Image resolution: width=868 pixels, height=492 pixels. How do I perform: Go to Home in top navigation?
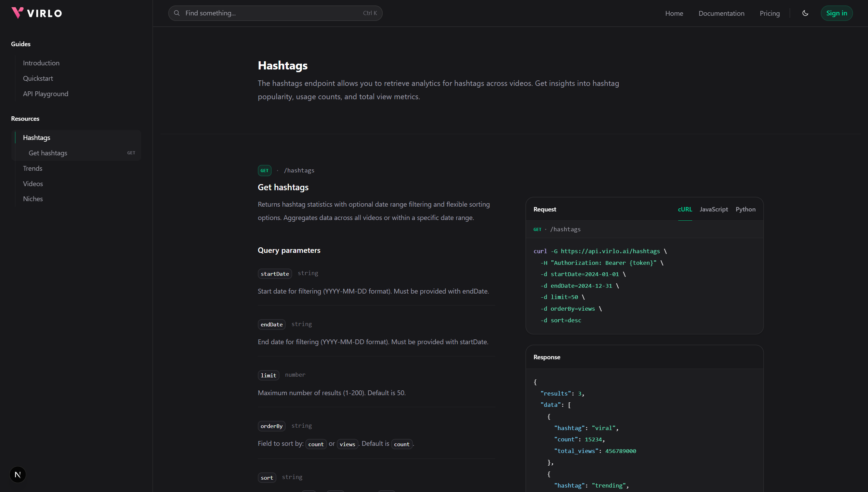click(x=674, y=13)
